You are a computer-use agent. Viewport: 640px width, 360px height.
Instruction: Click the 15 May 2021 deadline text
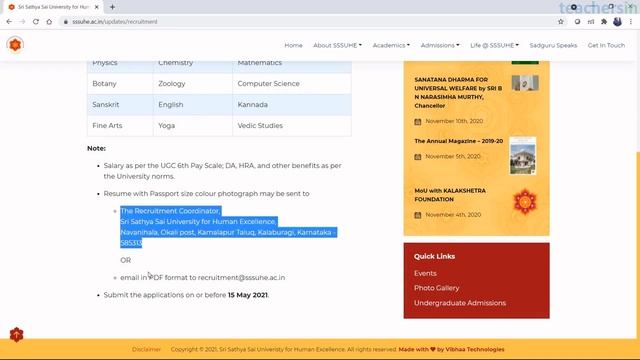(247, 295)
